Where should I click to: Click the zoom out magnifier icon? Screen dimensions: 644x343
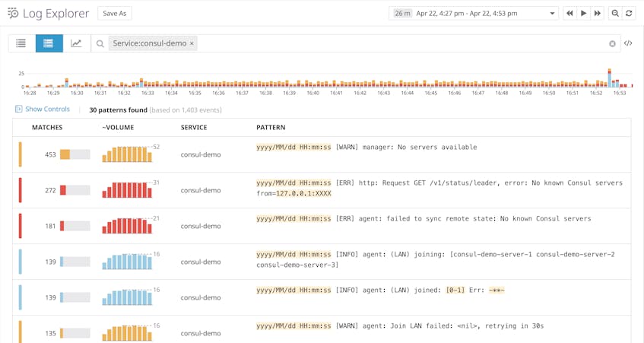click(x=615, y=13)
